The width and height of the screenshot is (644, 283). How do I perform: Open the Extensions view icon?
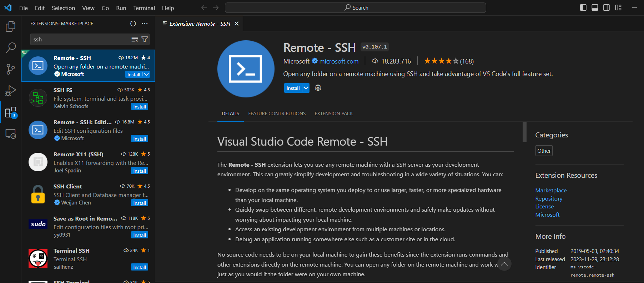click(11, 112)
